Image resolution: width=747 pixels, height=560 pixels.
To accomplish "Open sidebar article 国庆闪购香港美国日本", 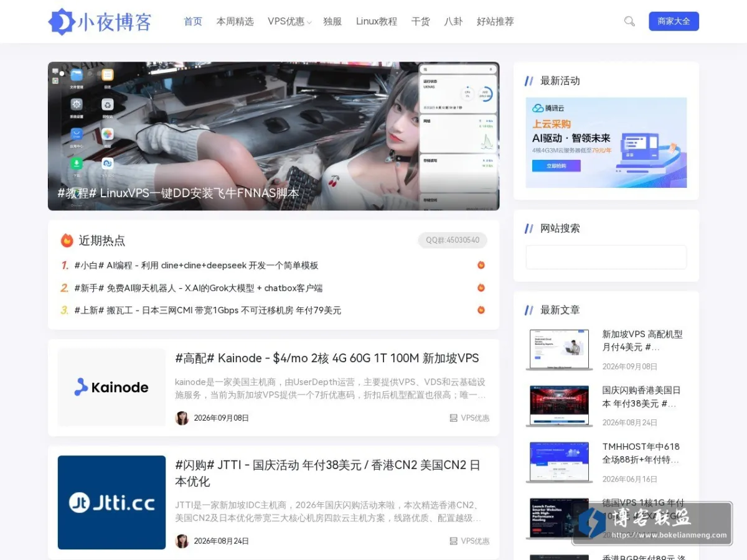I will point(641,396).
